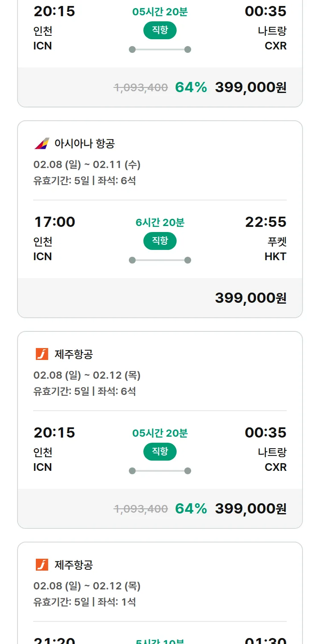Select 제주항공 name on the 1-seat card
The height and width of the screenshot is (644, 320).
[74, 565]
